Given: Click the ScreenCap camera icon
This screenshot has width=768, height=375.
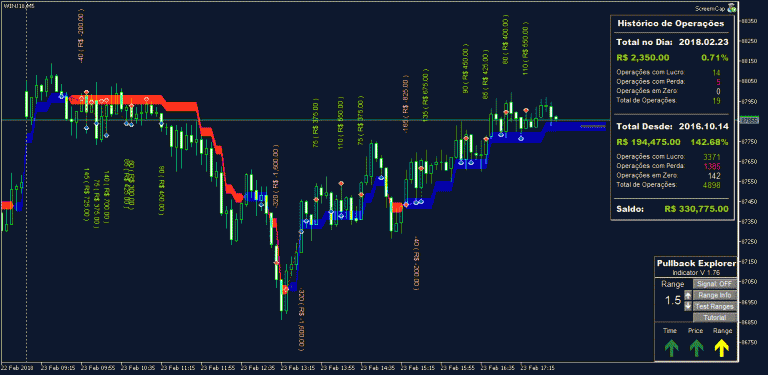Looking at the screenshot, I should point(732,7).
